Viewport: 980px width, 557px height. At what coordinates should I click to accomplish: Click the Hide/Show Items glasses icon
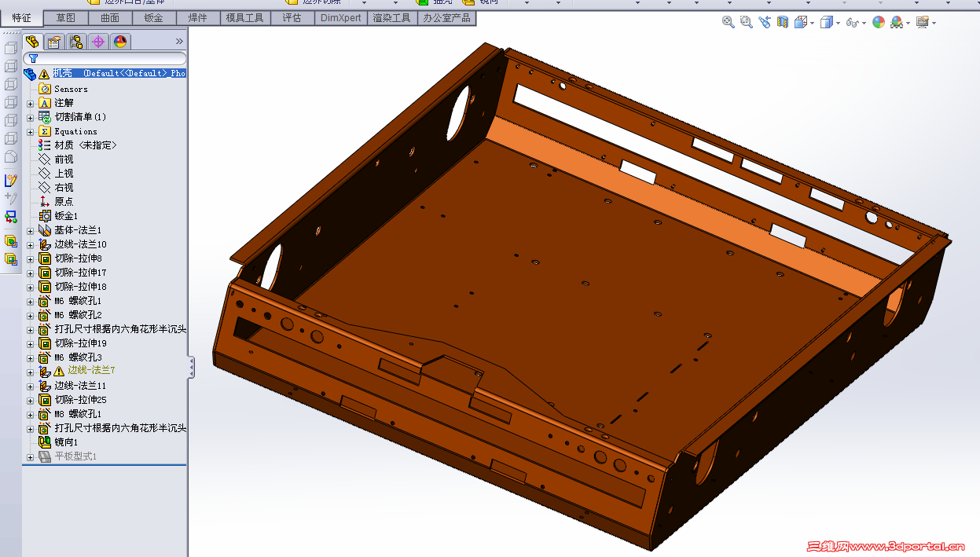click(x=853, y=23)
